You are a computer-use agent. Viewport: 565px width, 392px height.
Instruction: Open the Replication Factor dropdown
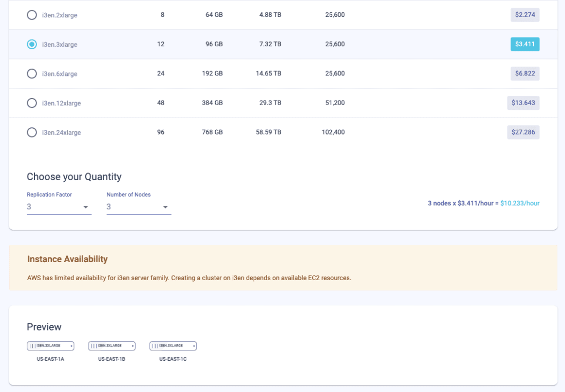point(86,207)
